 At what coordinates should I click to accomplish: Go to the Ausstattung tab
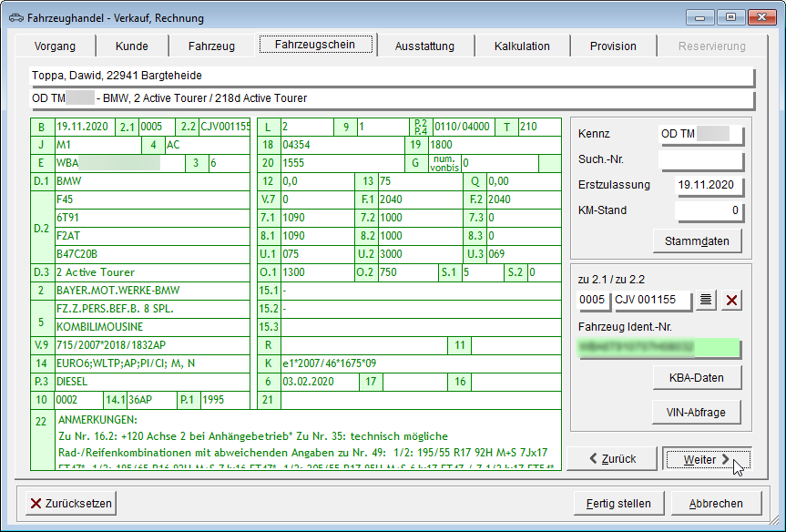424,46
